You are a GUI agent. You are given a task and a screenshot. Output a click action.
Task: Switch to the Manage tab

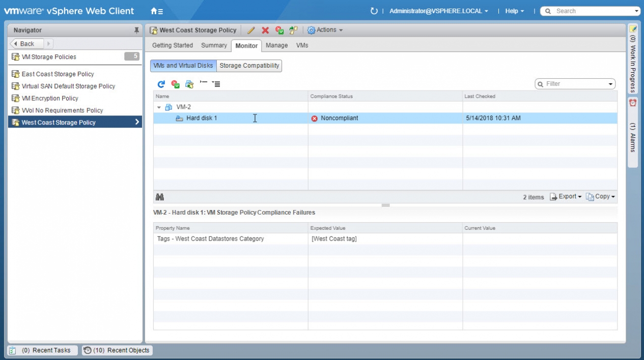pos(276,45)
